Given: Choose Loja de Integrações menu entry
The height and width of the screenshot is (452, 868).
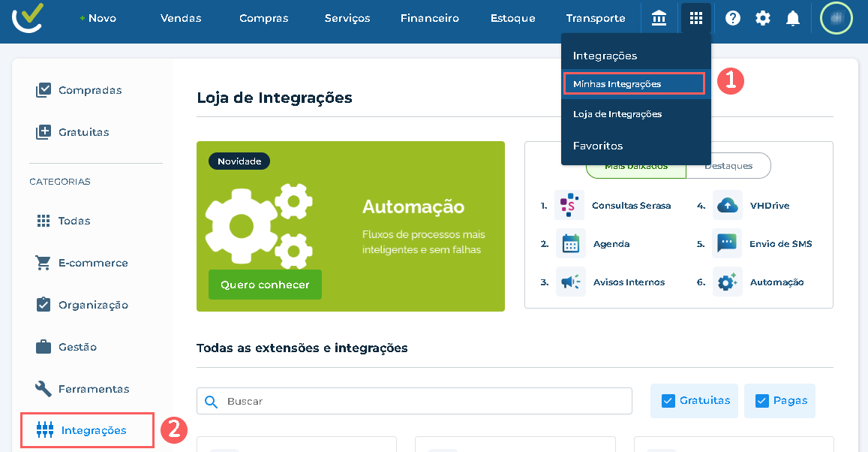Looking at the screenshot, I should coord(617,114).
